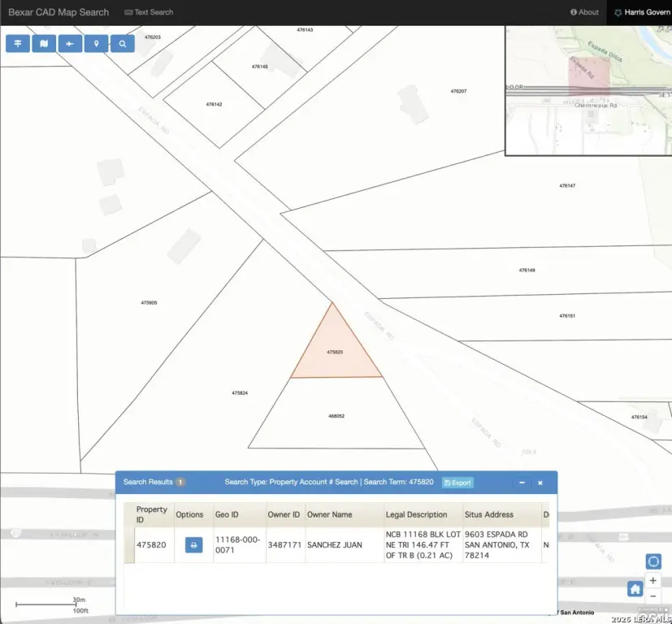Image resolution: width=672 pixels, height=624 pixels.
Task: Open the Text Search menu item
Action: pos(149,12)
